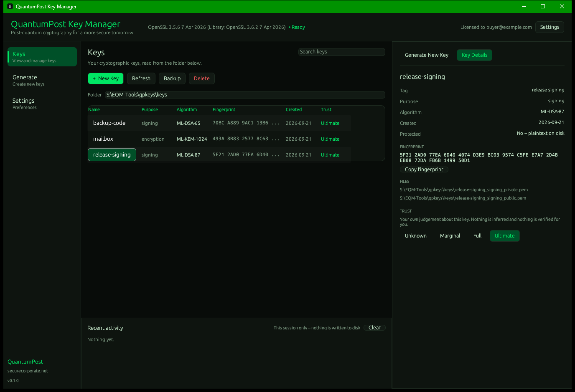This screenshot has width=575, height=392.
Task: Switch to Generate New Key tab
Action: pos(427,55)
